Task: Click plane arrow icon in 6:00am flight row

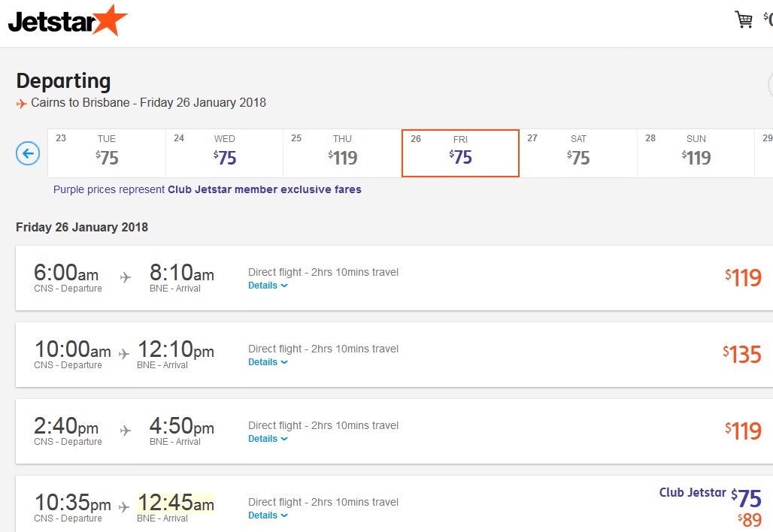Action: point(126,277)
